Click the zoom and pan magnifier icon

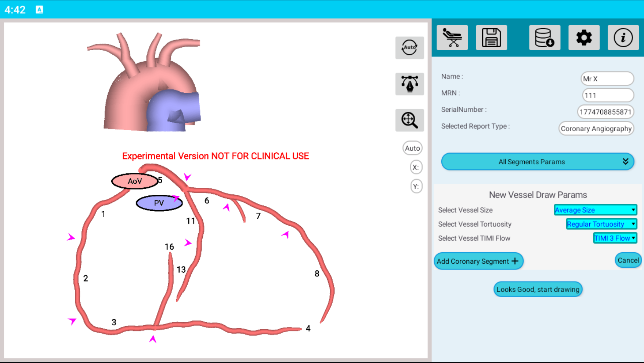click(x=409, y=120)
